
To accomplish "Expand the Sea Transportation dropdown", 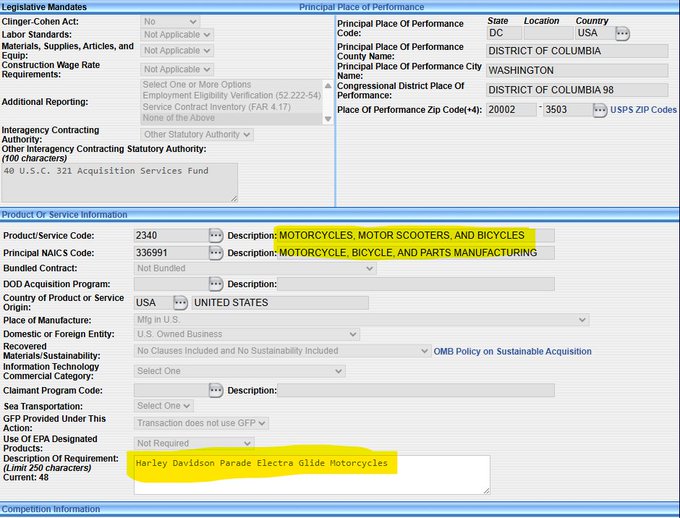I will click(163, 406).
